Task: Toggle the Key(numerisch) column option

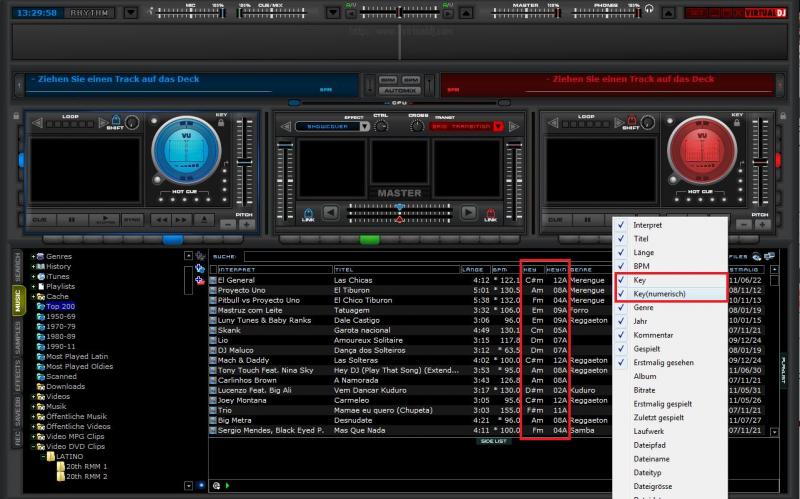Action: pyautogui.click(x=671, y=294)
